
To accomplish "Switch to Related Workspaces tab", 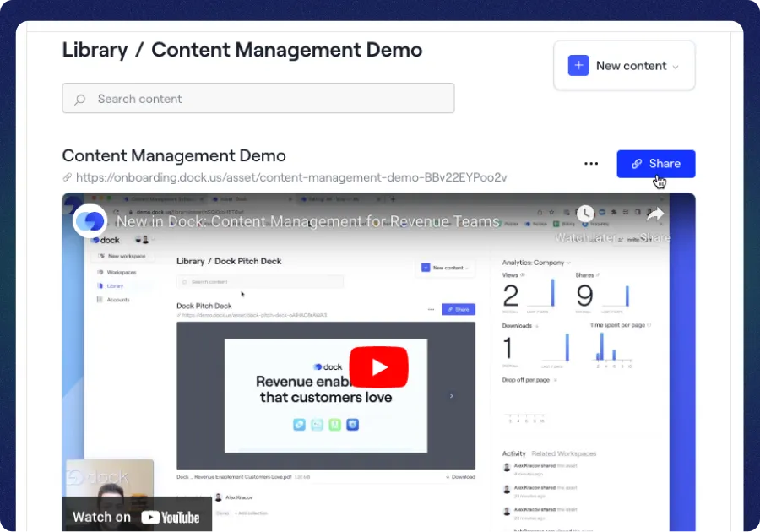I will [564, 453].
